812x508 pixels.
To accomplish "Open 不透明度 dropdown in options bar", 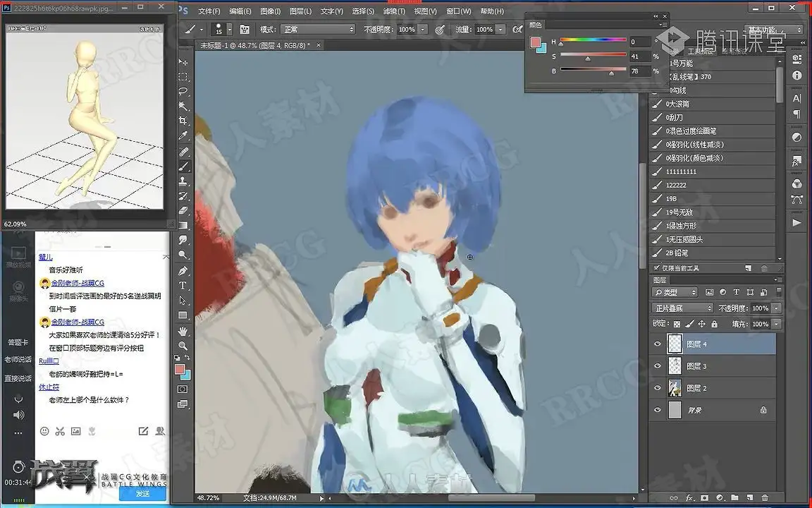I will point(423,30).
